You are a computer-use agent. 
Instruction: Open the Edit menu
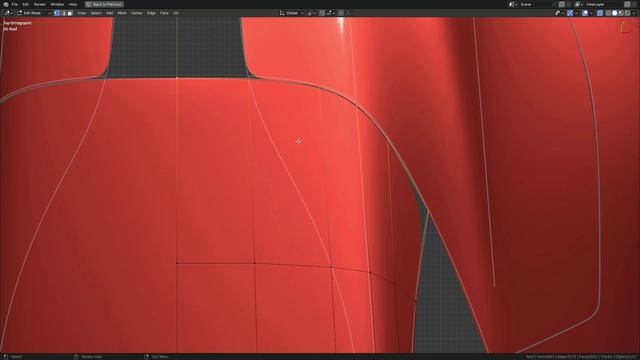(26, 4)
